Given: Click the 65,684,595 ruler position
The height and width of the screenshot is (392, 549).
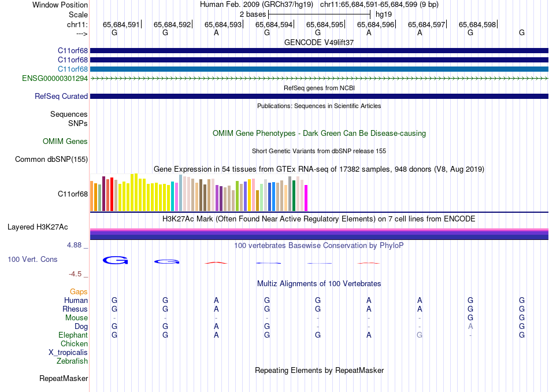Looking at the screenshot, I should click(x=325, y=24).
